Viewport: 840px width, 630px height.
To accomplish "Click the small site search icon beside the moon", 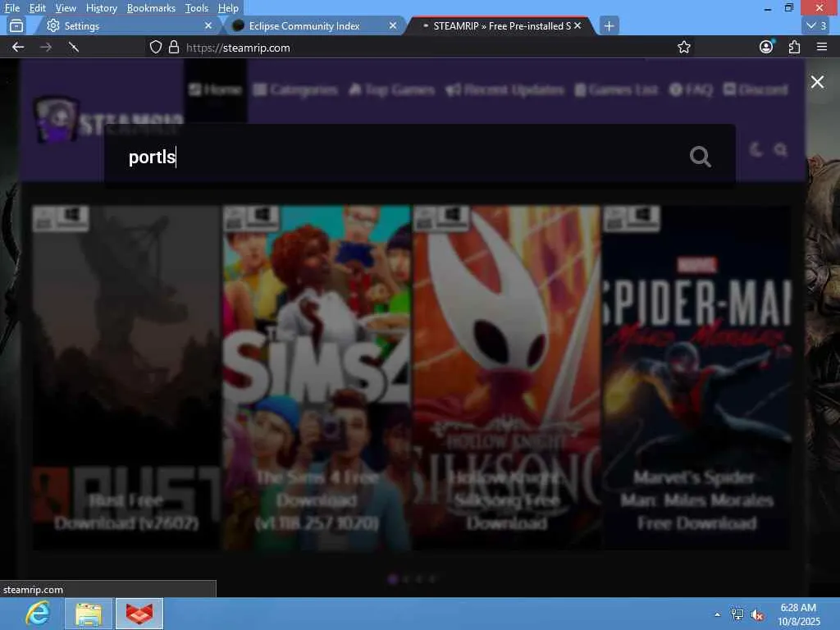I will pyautogui.click(x=781, y=150).
